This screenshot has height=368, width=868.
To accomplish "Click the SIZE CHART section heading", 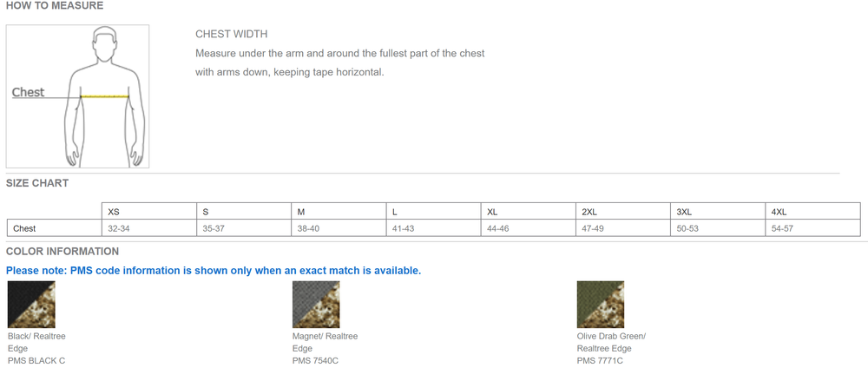I will point(37,183).
